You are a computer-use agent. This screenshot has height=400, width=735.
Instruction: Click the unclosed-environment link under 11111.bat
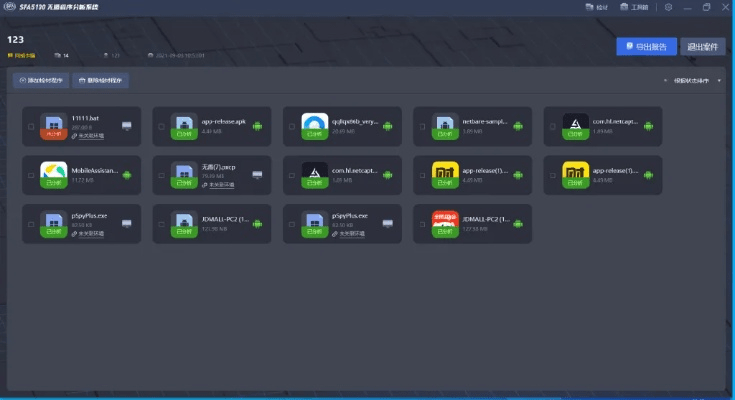(x=87, y=135)
